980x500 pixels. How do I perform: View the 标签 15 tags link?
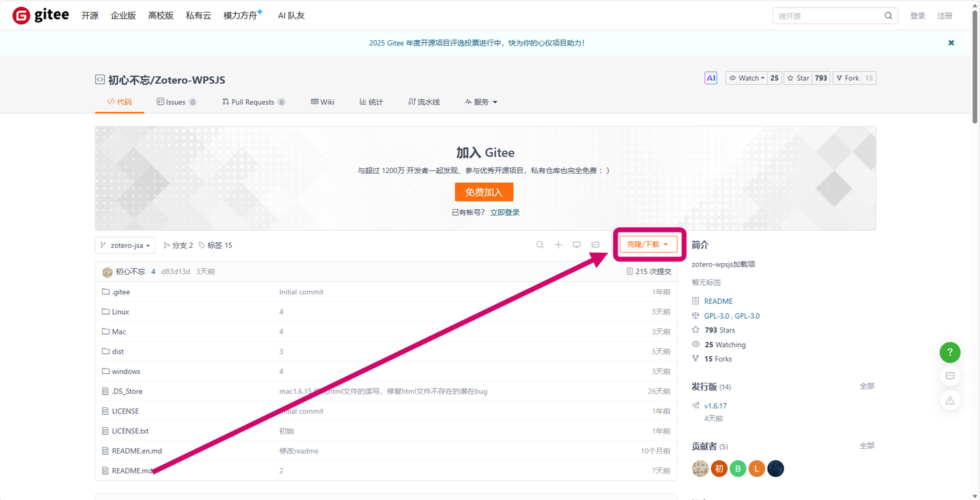click(x=215, y=245)
